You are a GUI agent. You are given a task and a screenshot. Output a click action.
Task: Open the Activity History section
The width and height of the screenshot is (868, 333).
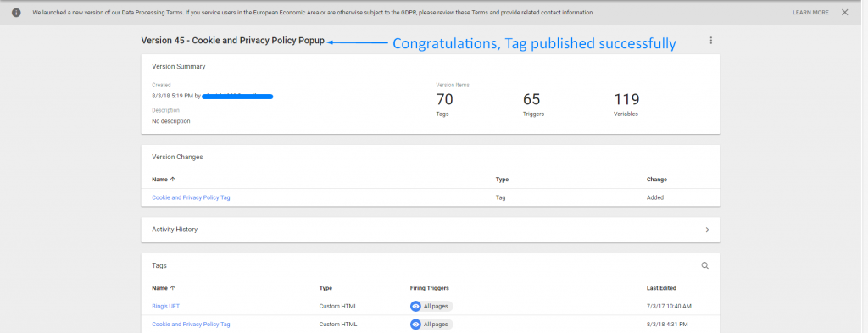[x=430, y=230]
